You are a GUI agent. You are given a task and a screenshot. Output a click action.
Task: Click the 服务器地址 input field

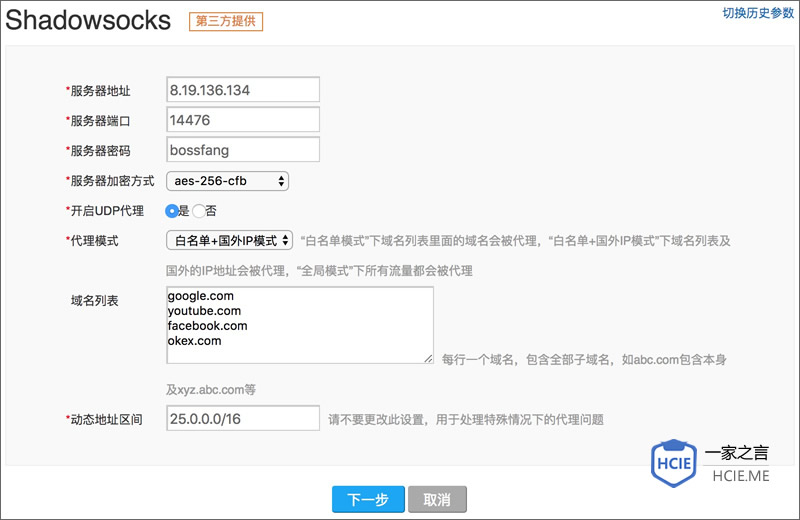pos(243,90)
